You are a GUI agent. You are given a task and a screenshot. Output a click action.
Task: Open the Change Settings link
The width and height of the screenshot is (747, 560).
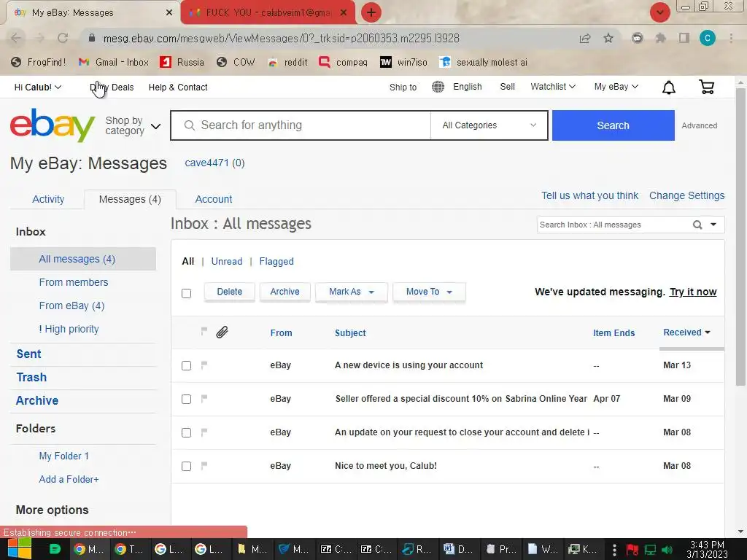687,195
